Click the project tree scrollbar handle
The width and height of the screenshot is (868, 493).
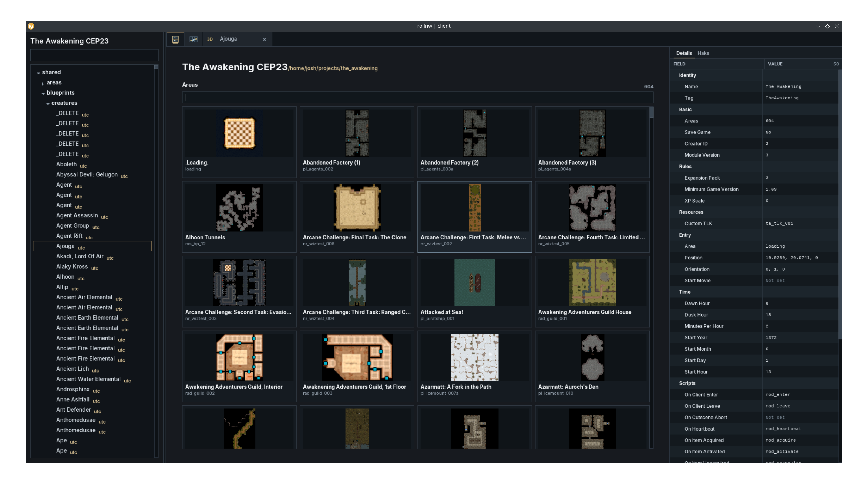pos(156,67)
